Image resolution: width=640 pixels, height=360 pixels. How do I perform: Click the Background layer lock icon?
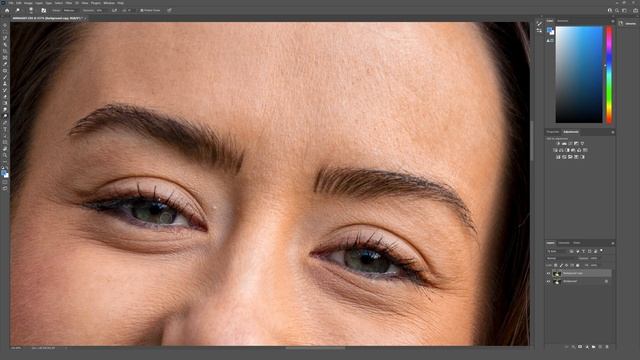(606, 281)
